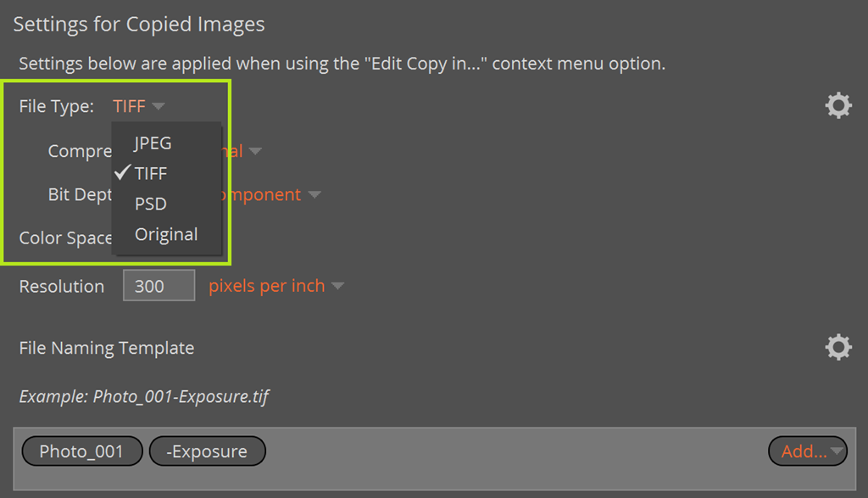The width and height of the screenshot is (868, 498).
Task: Click the Add... dropdown arrow
Action: click(x=837, y=451)
